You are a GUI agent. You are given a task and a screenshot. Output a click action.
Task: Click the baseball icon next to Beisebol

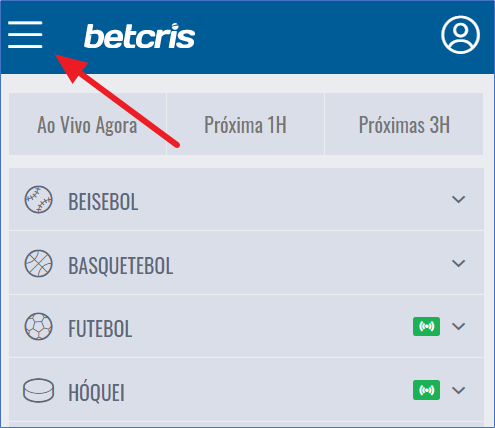(x=38, y=199)
